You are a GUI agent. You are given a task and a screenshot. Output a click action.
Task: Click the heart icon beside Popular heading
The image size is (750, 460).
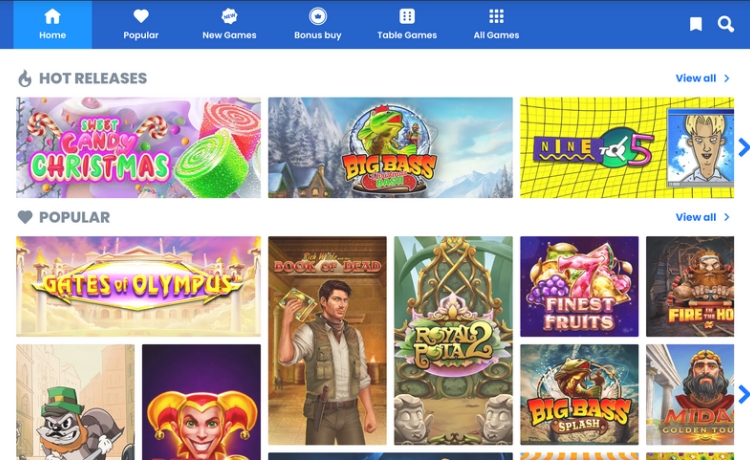coord(25,217)
